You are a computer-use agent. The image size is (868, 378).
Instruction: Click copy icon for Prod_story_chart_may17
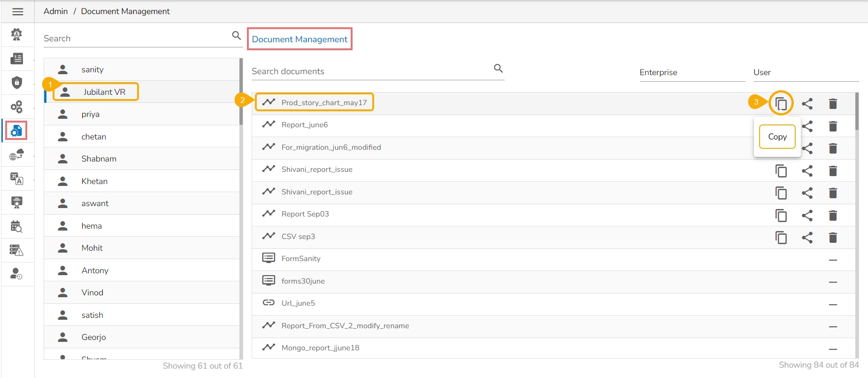(x=781, y=103)
